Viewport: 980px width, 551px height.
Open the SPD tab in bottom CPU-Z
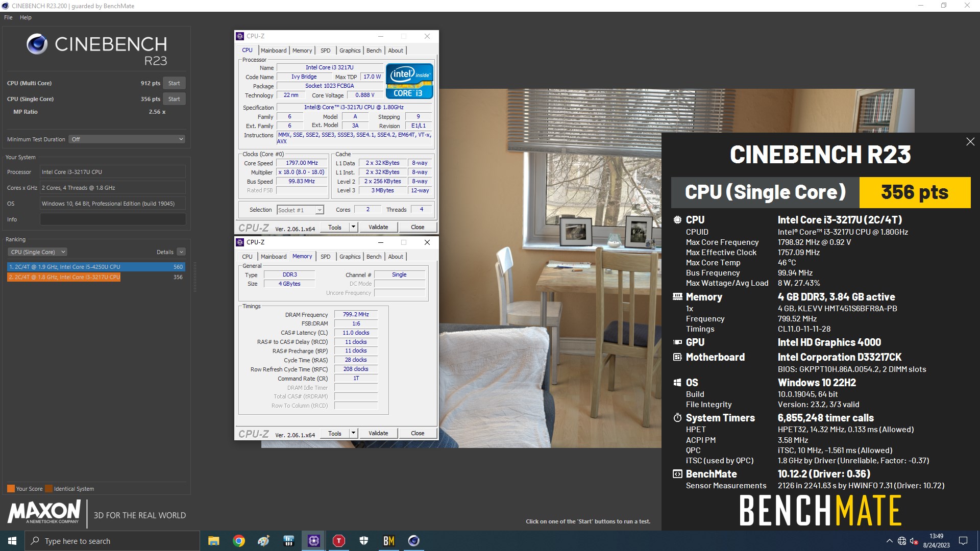click(326, 257)
